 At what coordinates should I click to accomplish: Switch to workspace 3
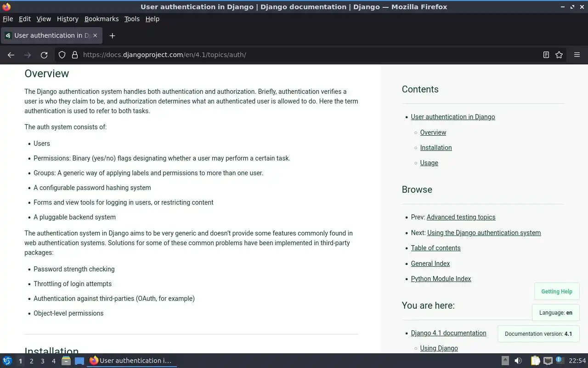pyautogui.click(x=42, y=361)
